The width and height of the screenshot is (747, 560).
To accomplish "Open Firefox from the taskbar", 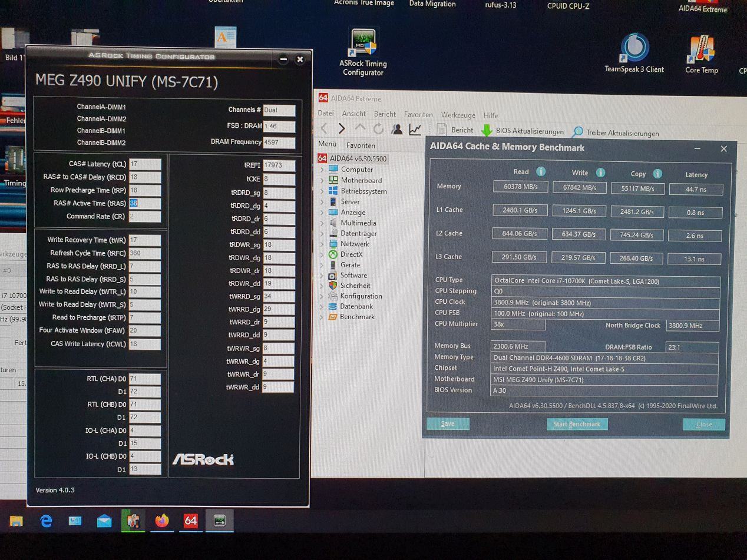I will (x=162, y=521).
